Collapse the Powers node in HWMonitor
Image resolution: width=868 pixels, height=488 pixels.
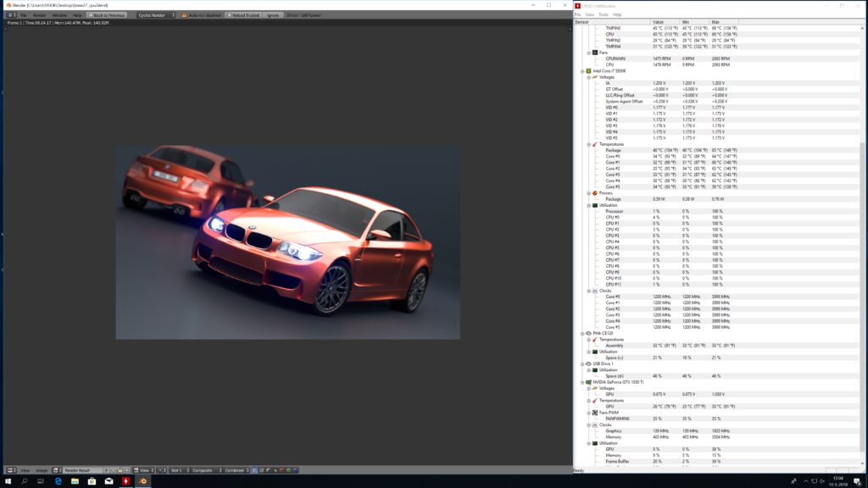(x=589, y=193)
